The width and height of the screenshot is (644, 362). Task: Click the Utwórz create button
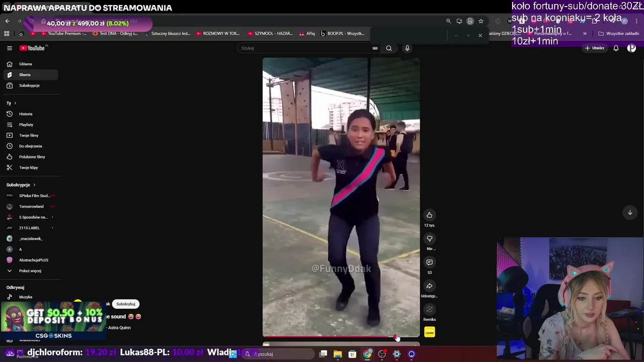pos(595,48)
